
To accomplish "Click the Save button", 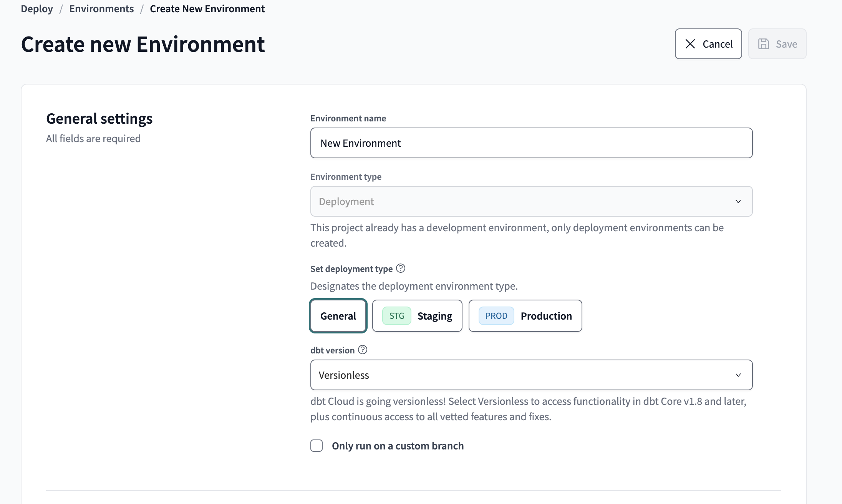I will coord(777,44).
